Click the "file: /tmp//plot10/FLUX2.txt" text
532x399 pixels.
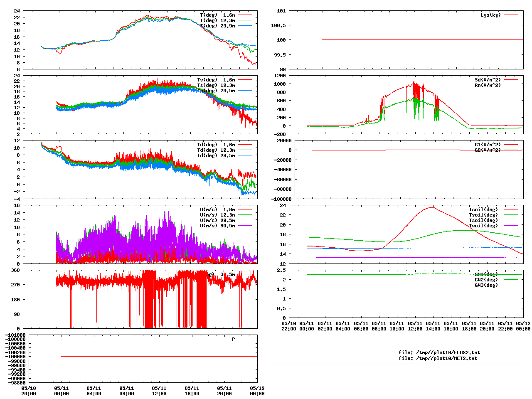(x=439, y=352)
